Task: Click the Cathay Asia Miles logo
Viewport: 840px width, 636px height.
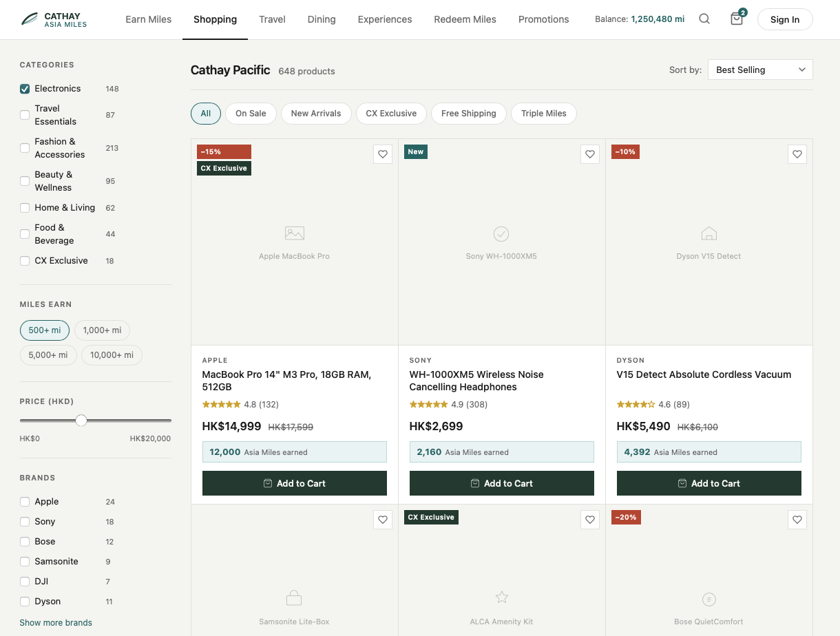Action: [x=54, y=19]
